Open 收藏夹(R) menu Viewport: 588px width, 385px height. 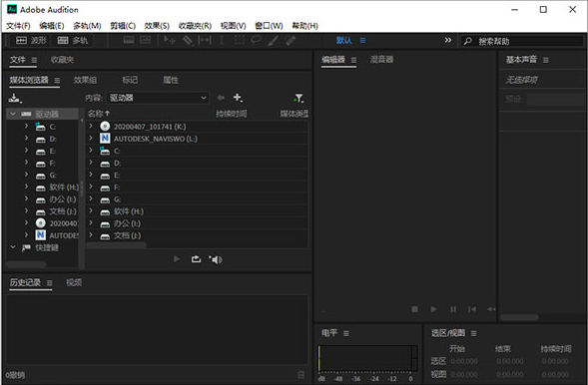pos(195,26)
